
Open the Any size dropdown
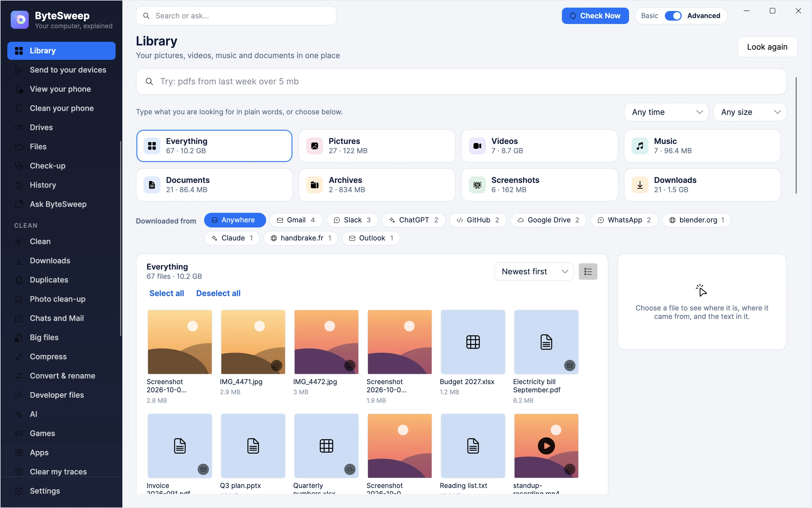click(x=750, y=112)
